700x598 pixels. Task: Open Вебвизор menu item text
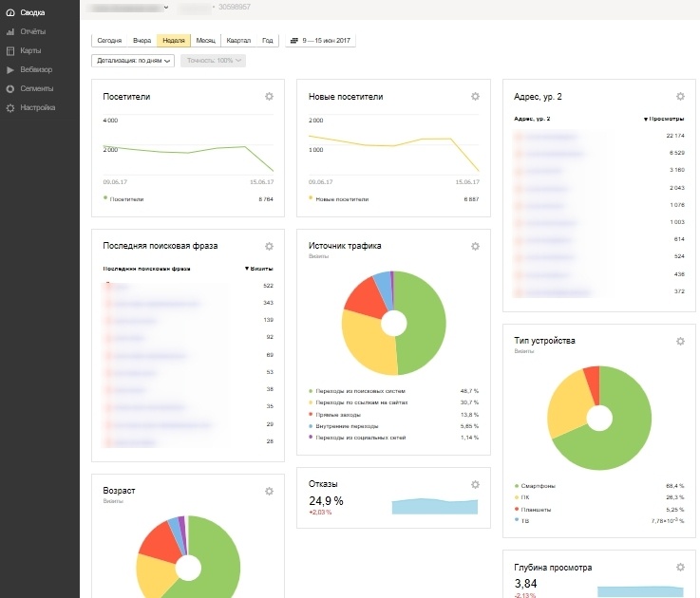36,69
